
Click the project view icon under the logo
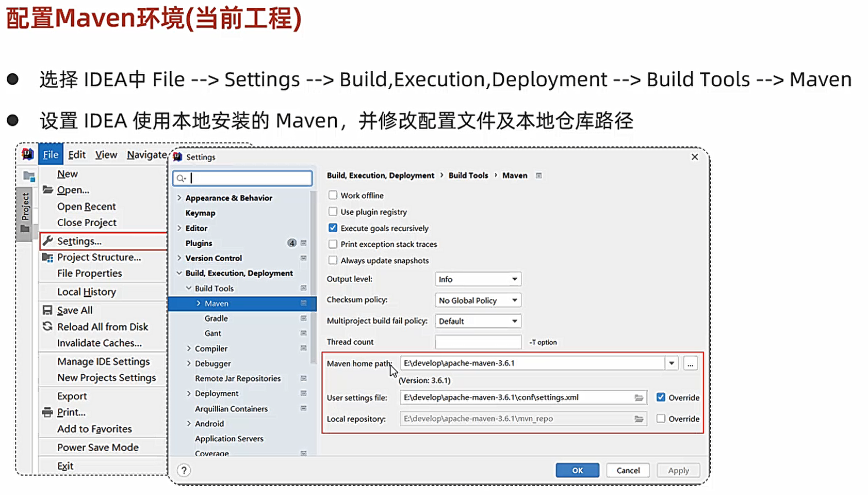tap(29, 177)
